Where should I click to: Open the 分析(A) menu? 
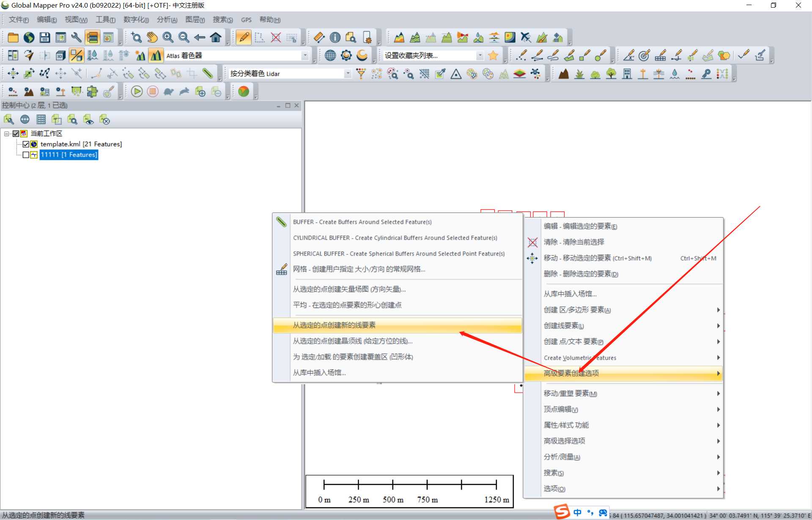coord(167,20)
